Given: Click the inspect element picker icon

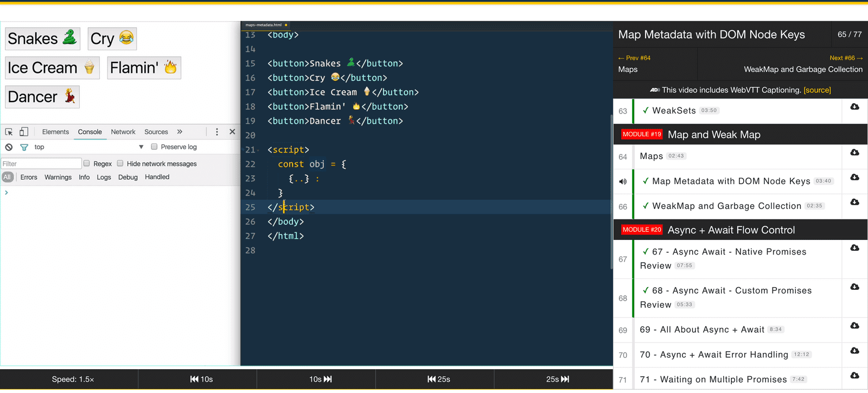Looking at the screenshot, I should tap(9, 132).
